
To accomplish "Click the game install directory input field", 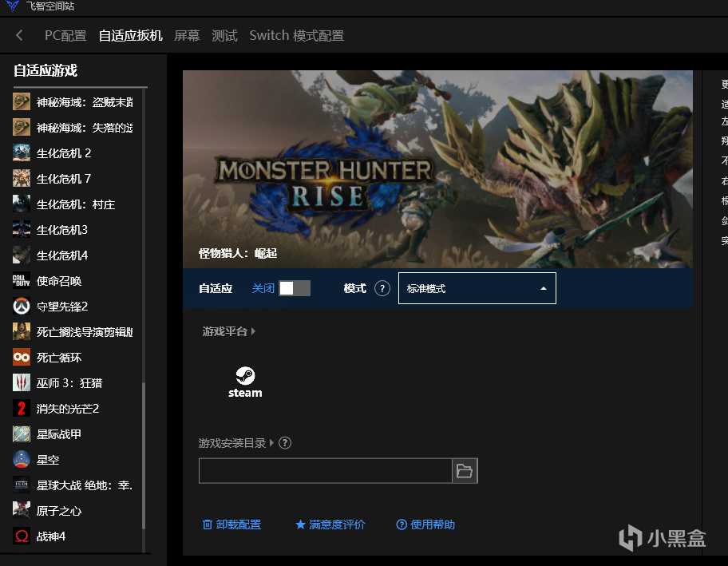I will 326,471.
